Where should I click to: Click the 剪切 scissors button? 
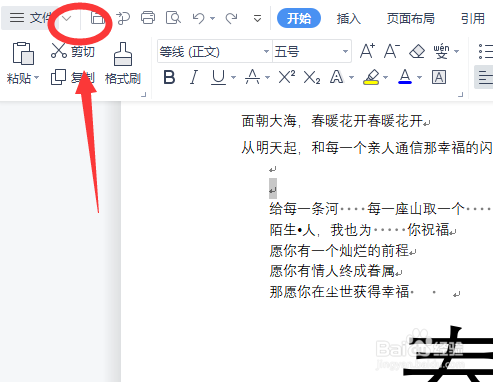tap(73, 51)
